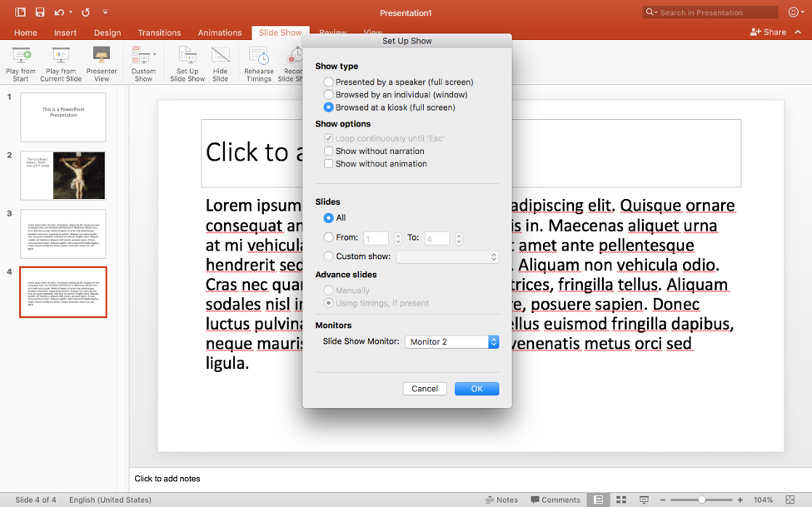Screen dimensions: 812x507
Task: Switch to the Animations tab
Action: tap(219, 32)
